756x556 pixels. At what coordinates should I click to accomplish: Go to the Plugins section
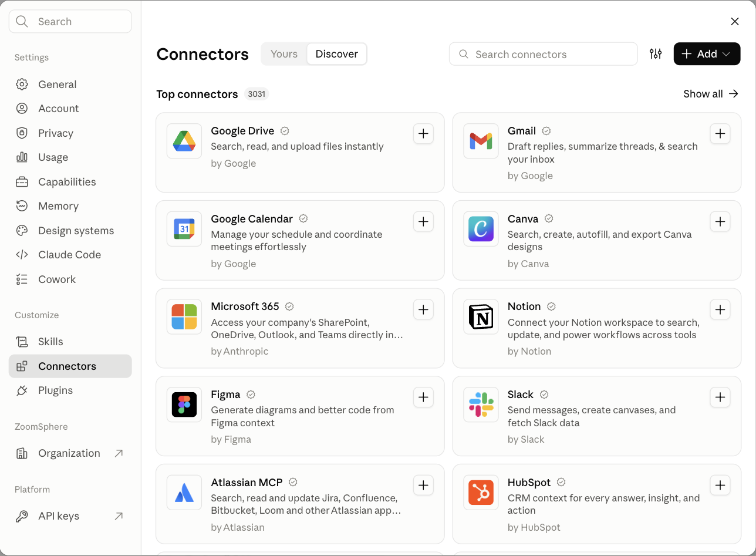(x=70, y=390)
